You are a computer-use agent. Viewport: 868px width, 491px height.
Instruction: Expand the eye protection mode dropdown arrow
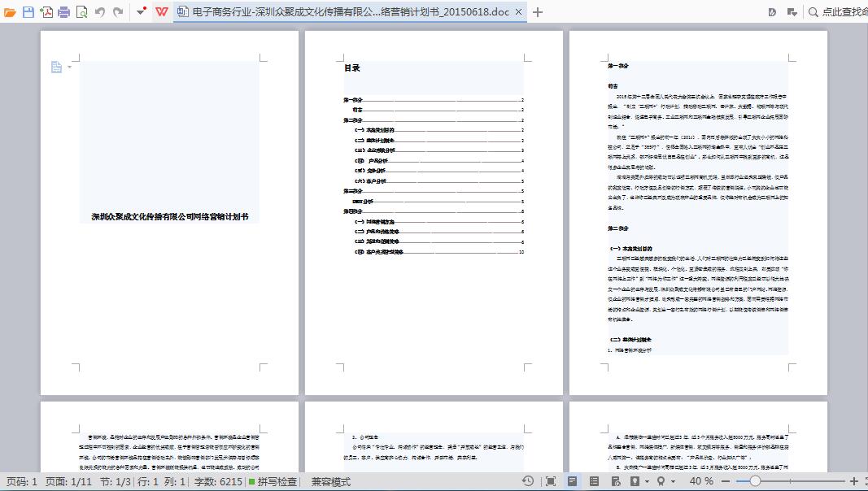click(647, 481)
